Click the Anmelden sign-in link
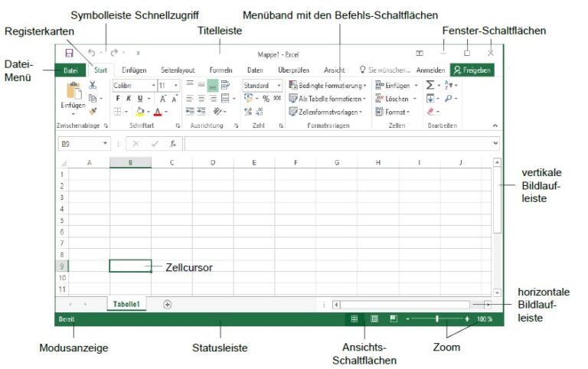This screenshot has height=369, width=588. click(430, 70)
